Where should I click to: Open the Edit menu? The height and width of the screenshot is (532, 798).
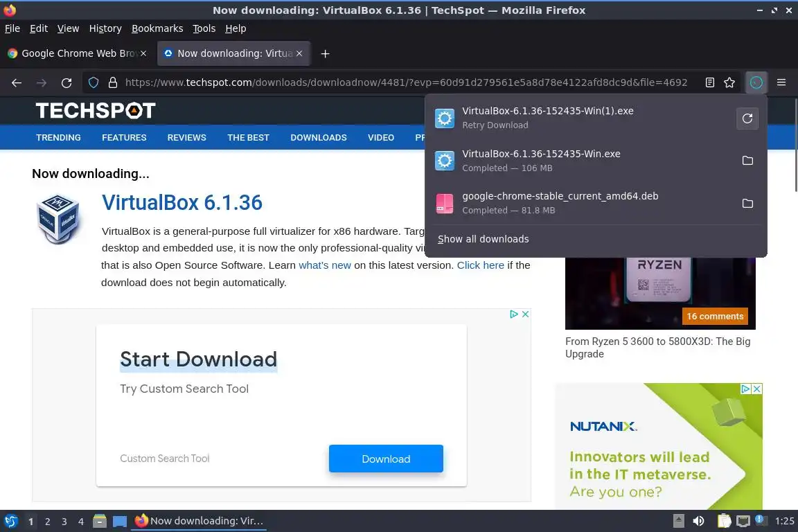click(x=39, y=28)
